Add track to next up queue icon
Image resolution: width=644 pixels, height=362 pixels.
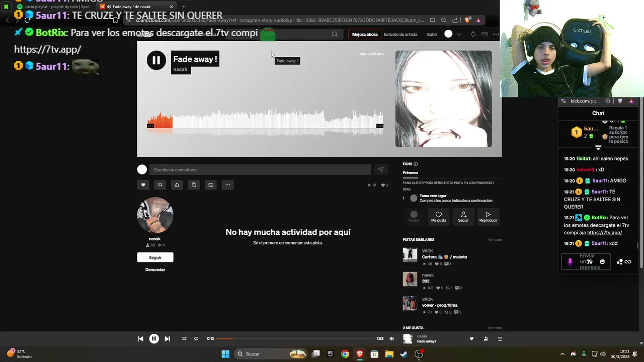point(211,185)
